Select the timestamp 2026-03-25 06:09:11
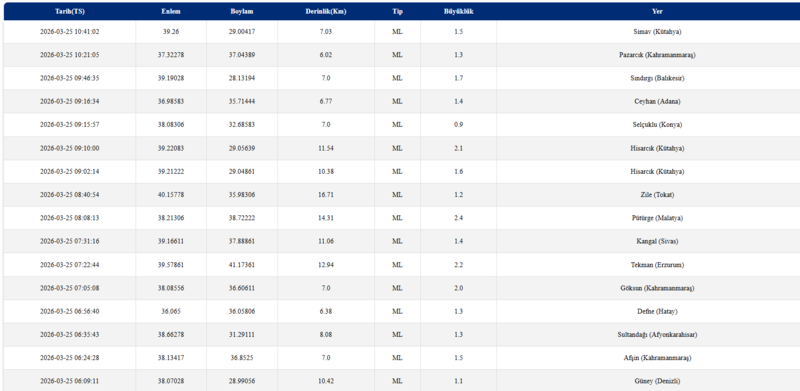800x391 pixels. click(x=69, y=381)
